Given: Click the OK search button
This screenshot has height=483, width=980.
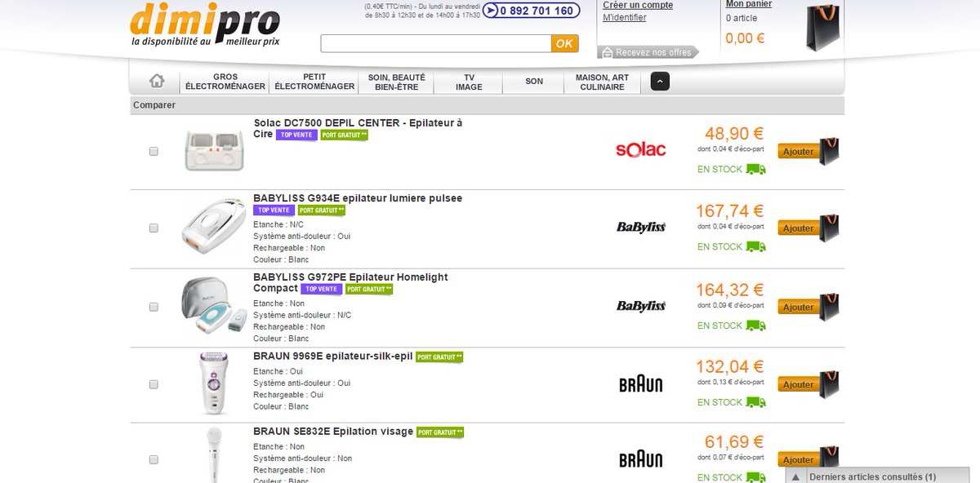Looking at the screenshot, I should coord(565,44).
